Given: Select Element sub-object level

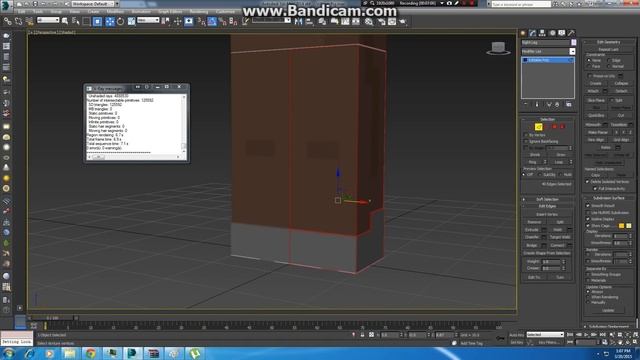Looking at the screenshot, I should point(562,127).
